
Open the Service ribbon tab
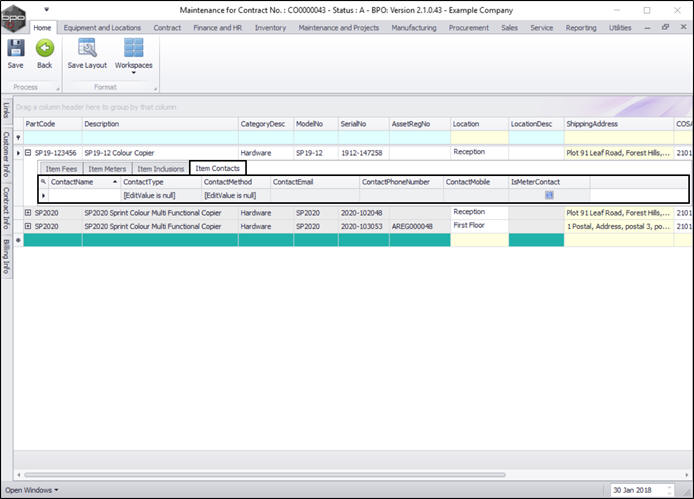tap(542, 27)
